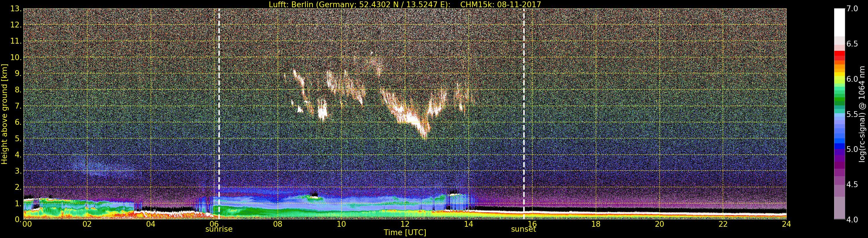Select the sunset dashed vertical marker line

pos(524,114)
